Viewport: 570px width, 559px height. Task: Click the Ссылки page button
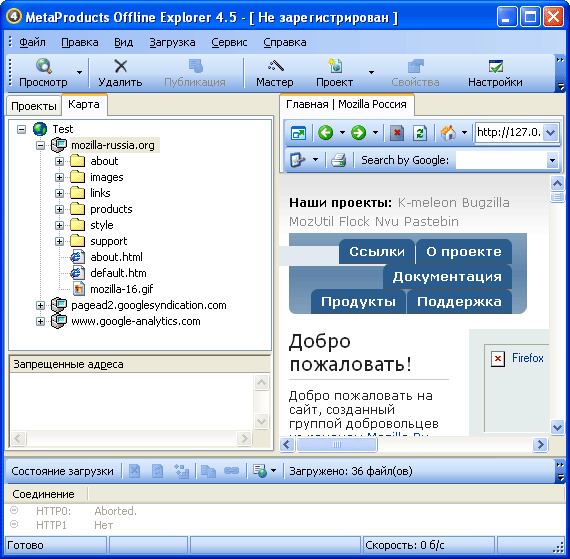coord(377,252)
